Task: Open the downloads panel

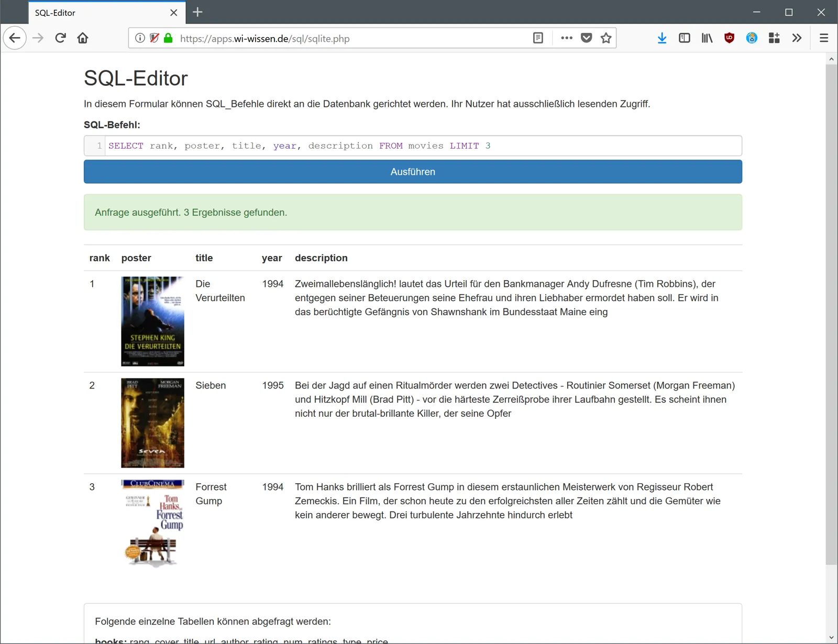Action: click(x=662, y=38)
